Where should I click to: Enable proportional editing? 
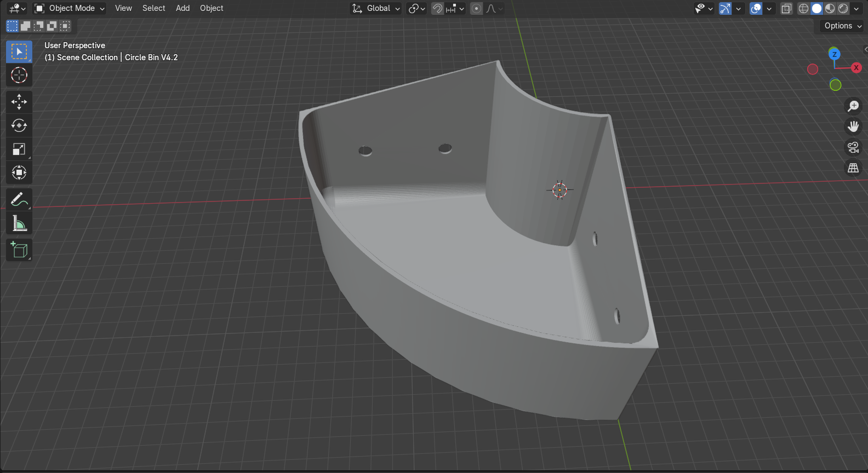coord(477,8)
